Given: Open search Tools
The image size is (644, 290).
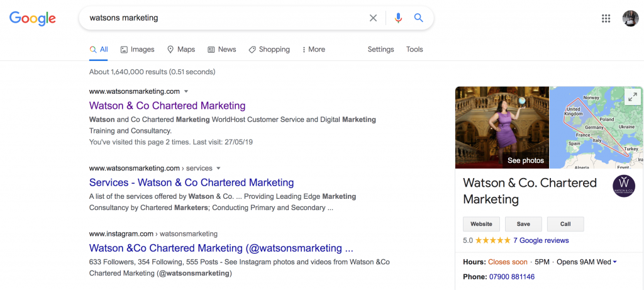Looking at the screenshot, I should click(414, 49).
